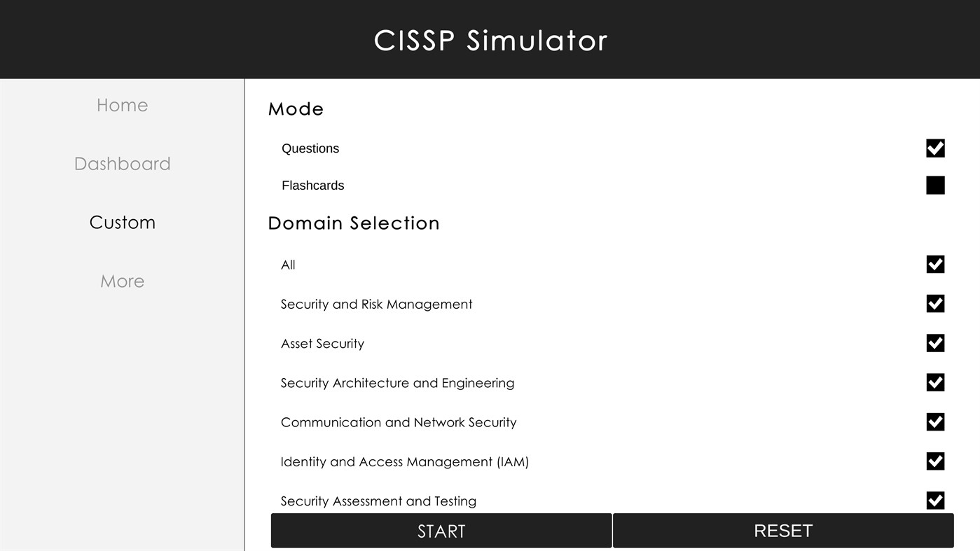Open the Dashboard page

point(122,163)
